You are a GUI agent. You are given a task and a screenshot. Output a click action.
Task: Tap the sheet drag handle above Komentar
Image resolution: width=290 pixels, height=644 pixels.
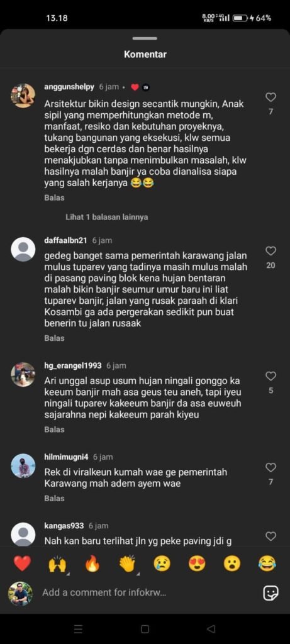[x=145, y=38]
